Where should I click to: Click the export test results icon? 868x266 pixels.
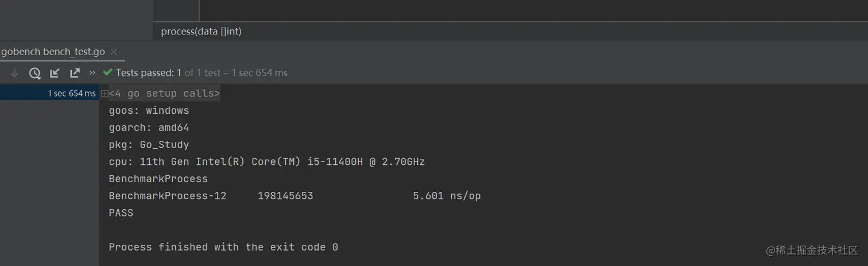click(x=75, y=73)
